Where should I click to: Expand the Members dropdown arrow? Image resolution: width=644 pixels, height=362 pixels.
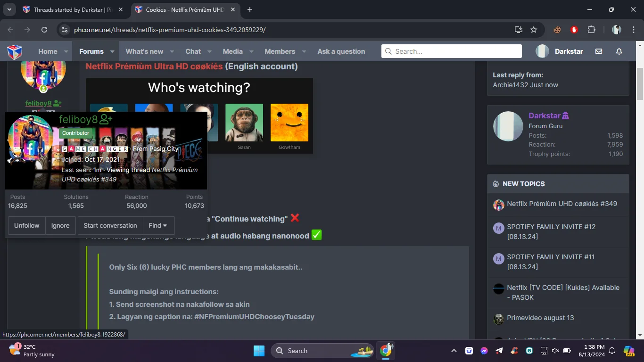(x=304, y=51)
